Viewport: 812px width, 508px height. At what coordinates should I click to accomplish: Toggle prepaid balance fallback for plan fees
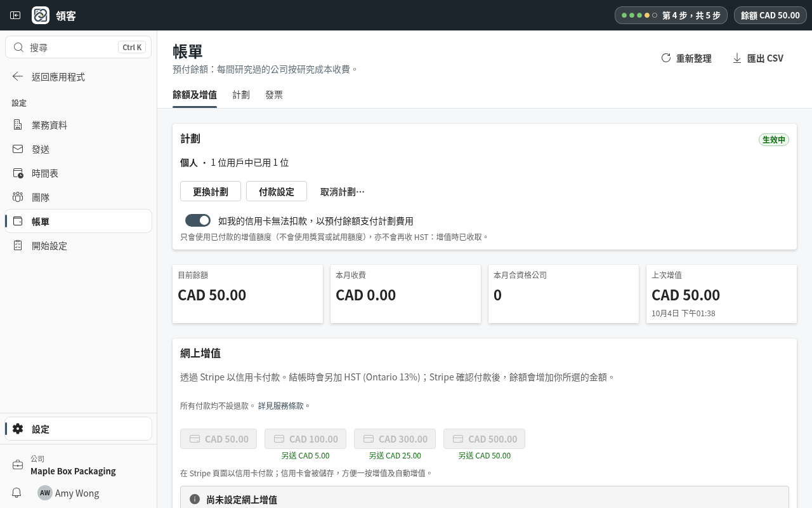198,220
